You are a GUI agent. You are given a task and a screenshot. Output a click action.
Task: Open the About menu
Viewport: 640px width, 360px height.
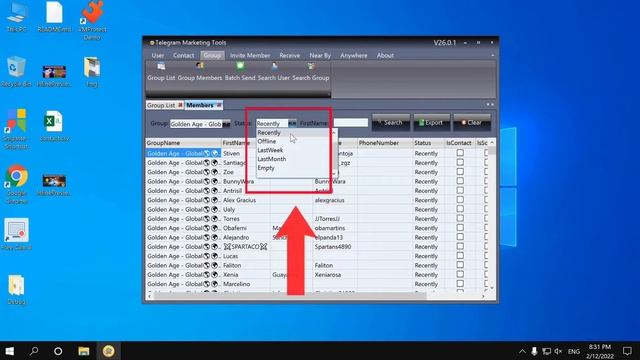click(385, 56)
